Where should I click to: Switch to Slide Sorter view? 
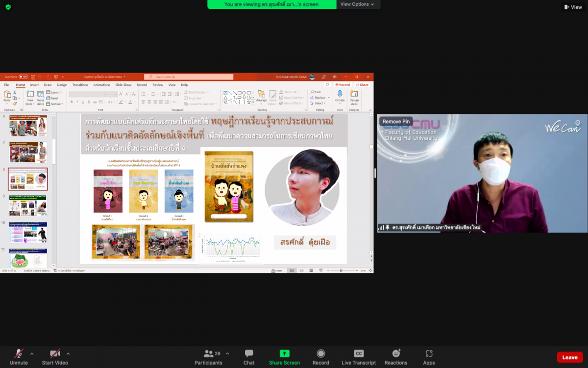point(301,270)
